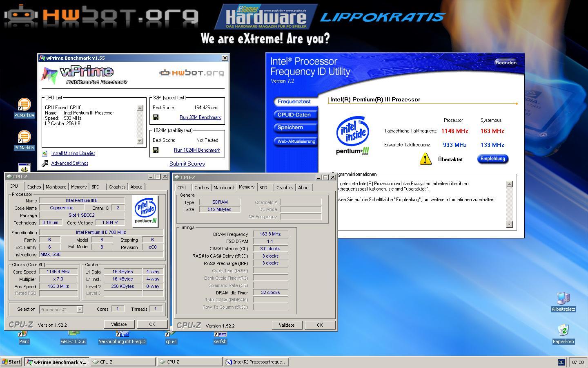Click Validate in left CPU-Z window
The image size is (588, 368).
(119, 324)
